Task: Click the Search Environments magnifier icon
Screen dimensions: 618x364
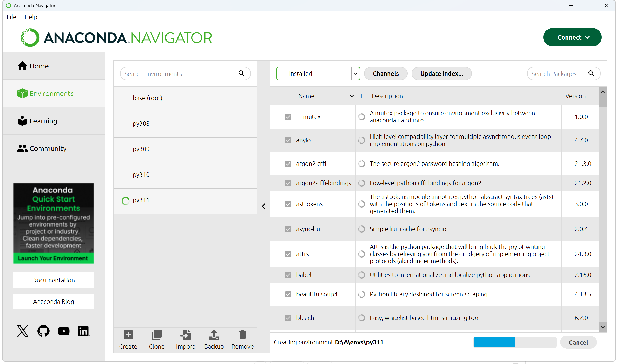Action: pos(241,73)
